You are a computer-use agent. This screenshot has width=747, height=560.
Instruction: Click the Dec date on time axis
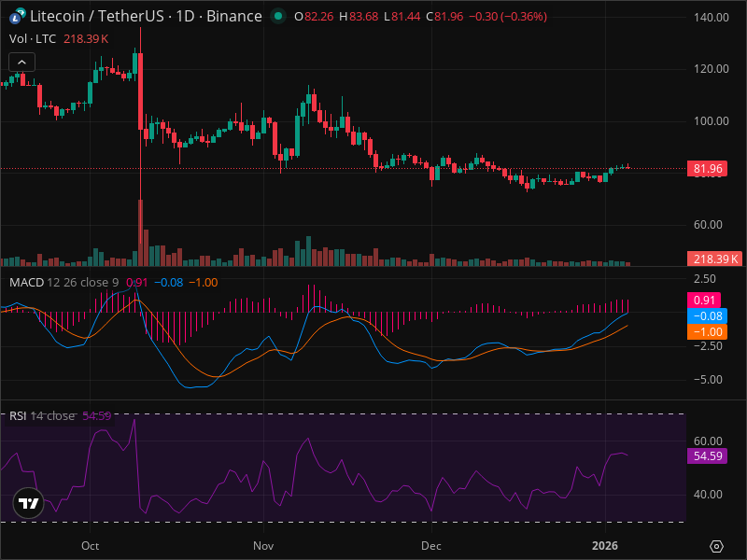point(431,546)
